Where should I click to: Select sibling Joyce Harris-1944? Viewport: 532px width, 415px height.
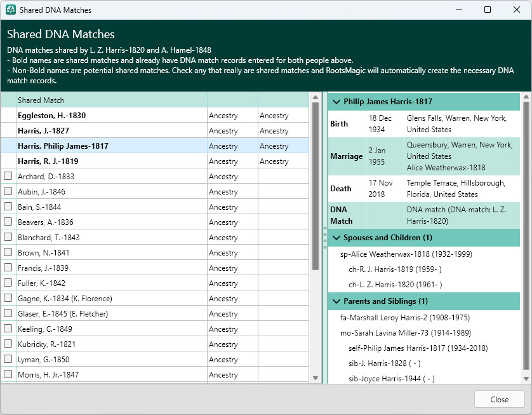pos(392,379)
